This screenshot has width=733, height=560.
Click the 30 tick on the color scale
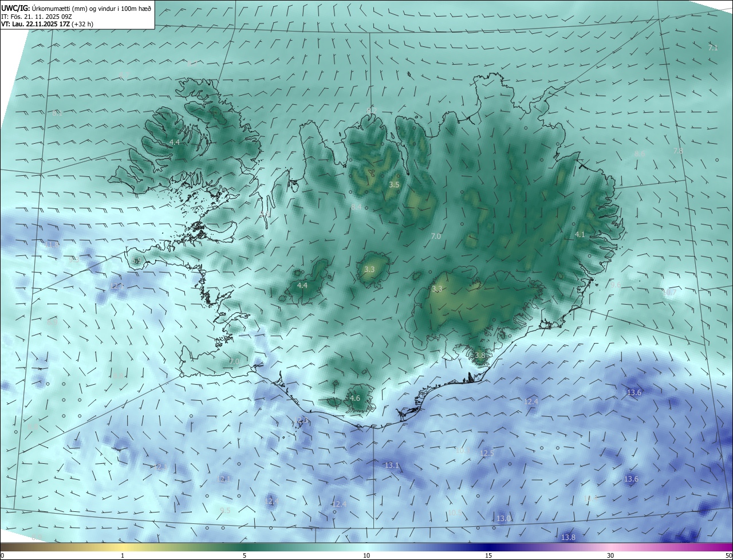pos(610,555)
